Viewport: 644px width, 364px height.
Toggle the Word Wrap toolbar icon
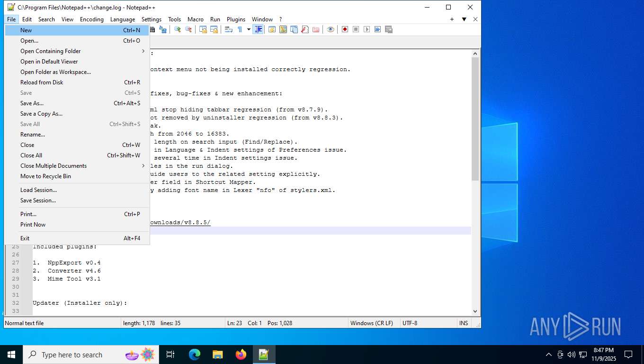coord(229,29)
